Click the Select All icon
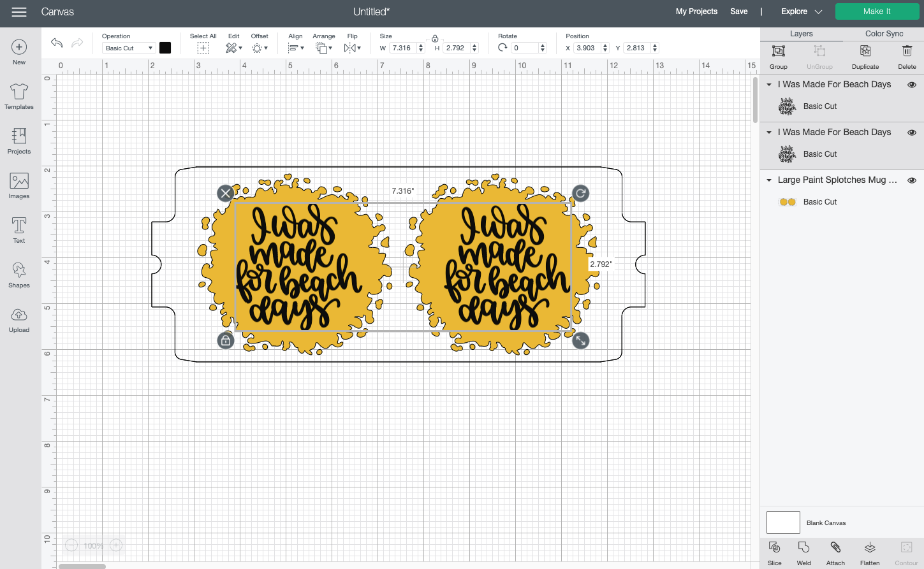924x569 pixels. 203,48
